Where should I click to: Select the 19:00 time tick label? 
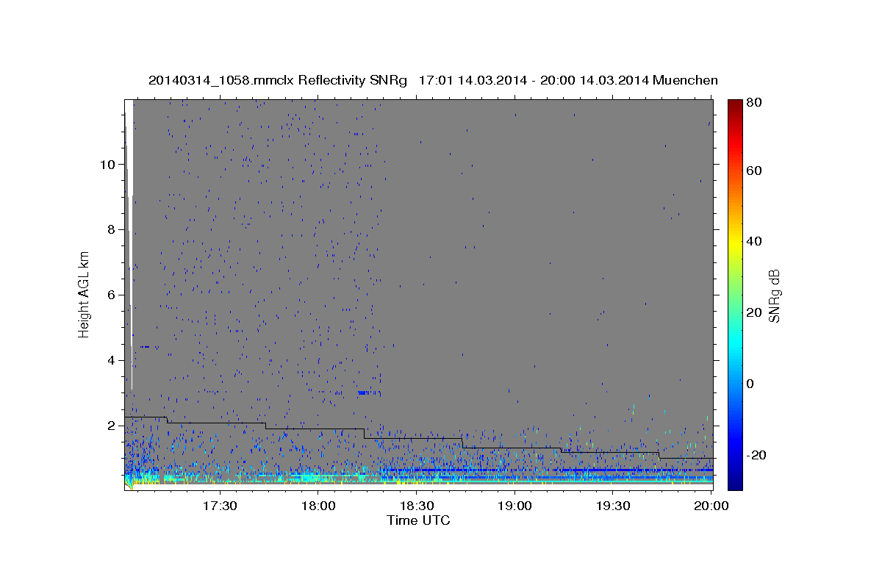pyautogui.click(x=515, y=506)
